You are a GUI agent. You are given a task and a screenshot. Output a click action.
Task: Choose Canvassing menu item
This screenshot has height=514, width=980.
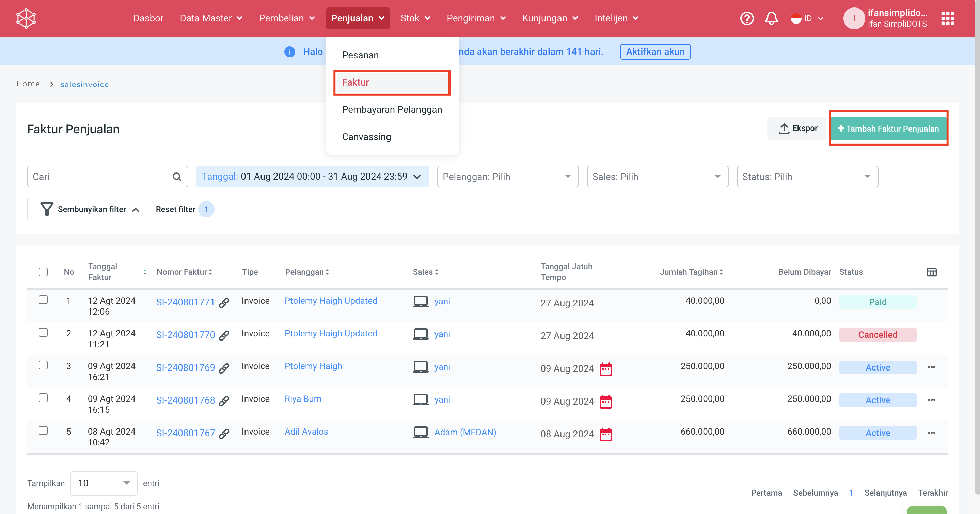366,137
